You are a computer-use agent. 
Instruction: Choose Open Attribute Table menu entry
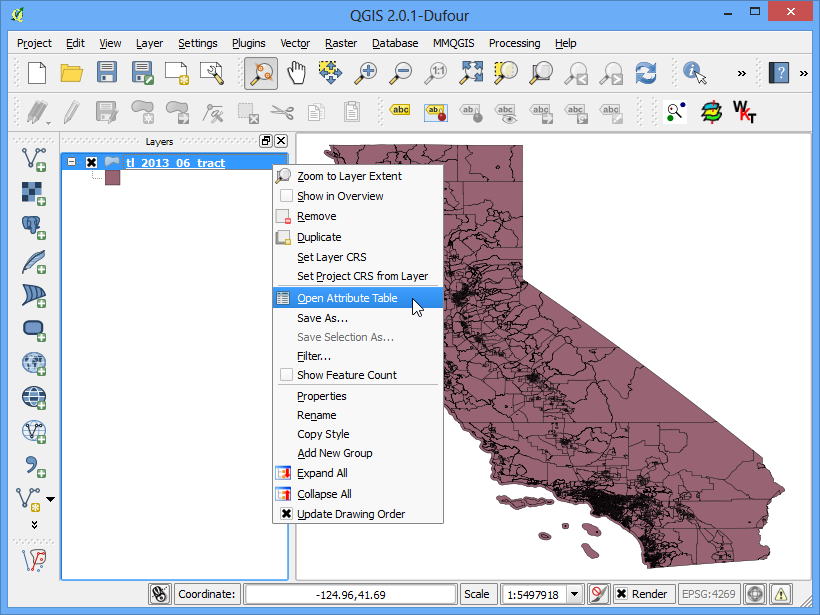pos(358,298)
